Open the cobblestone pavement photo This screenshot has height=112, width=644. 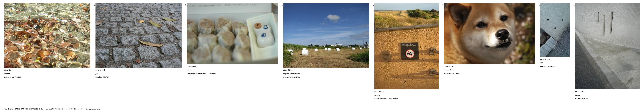tap(138, 35)
